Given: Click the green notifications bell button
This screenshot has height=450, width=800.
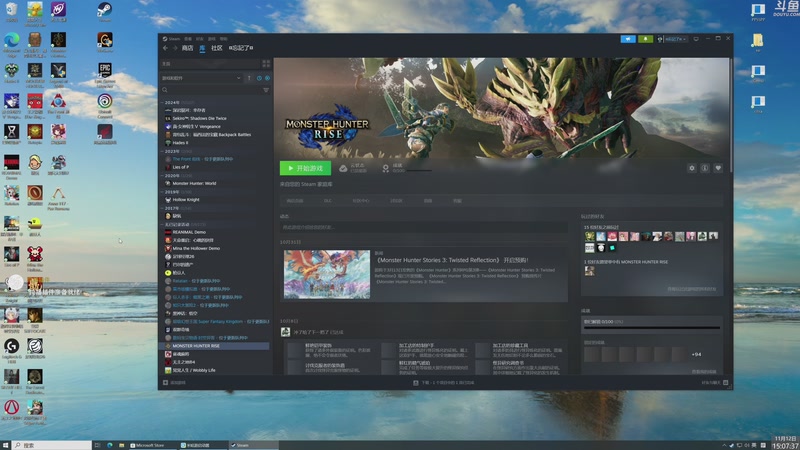Looking at the screenshot, I should click(x=645, y=39).
